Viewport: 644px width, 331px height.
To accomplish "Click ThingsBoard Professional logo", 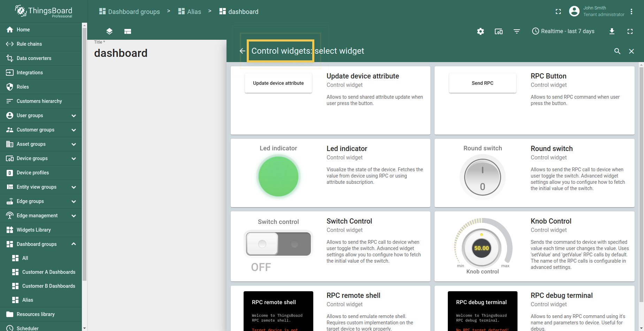I will click(x=44, y=12).
